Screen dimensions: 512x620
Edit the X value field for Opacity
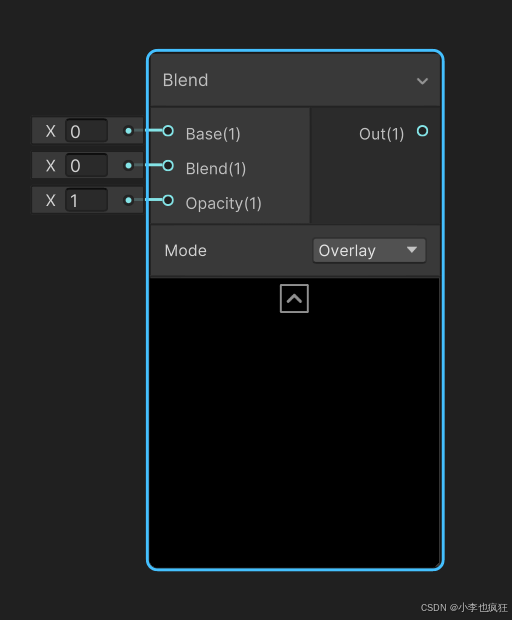pyautogui.click(x=87, y=200)
